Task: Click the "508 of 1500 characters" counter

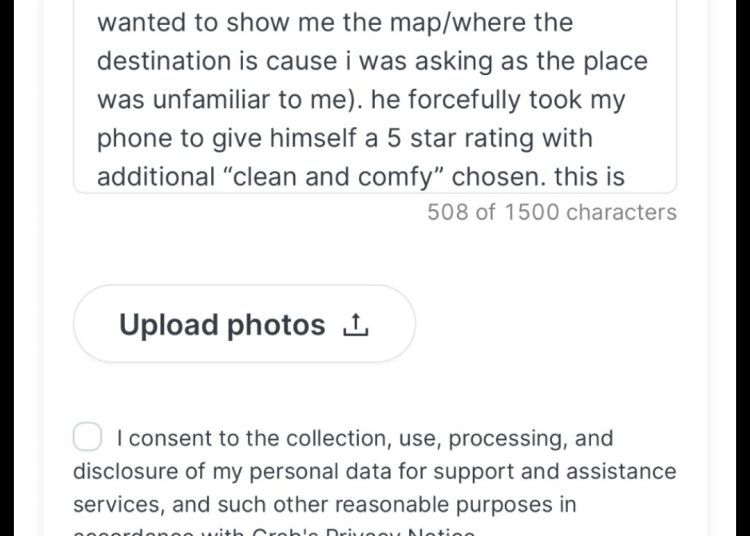Action: tap(551, 212)
